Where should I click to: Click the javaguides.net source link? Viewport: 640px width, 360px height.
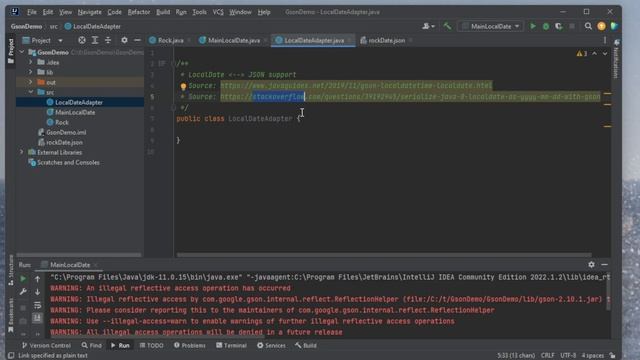pyautogui.click(x=356, y=85)
